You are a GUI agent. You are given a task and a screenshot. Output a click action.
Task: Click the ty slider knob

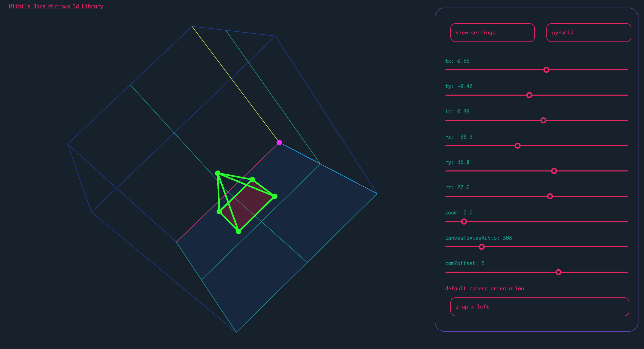(x=529, y=95)
